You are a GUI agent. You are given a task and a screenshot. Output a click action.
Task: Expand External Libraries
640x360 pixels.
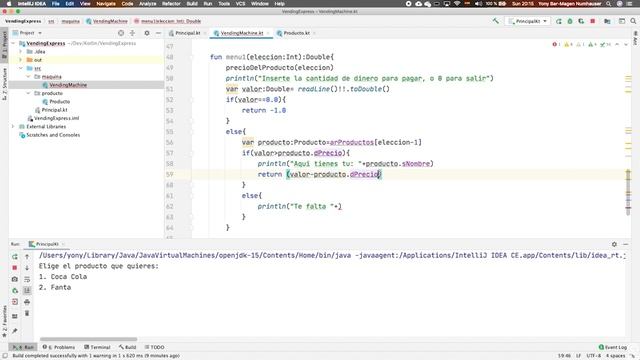13,127
